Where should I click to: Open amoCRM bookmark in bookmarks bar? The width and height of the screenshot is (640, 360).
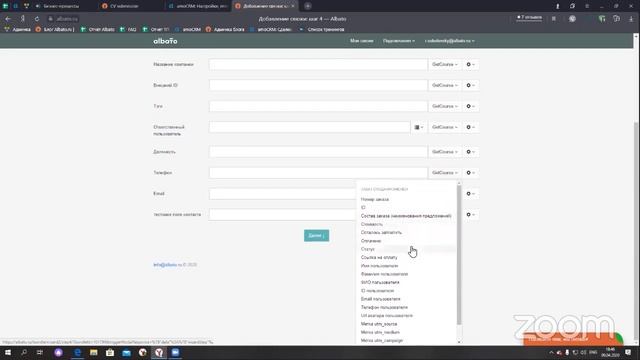point(187,29)
